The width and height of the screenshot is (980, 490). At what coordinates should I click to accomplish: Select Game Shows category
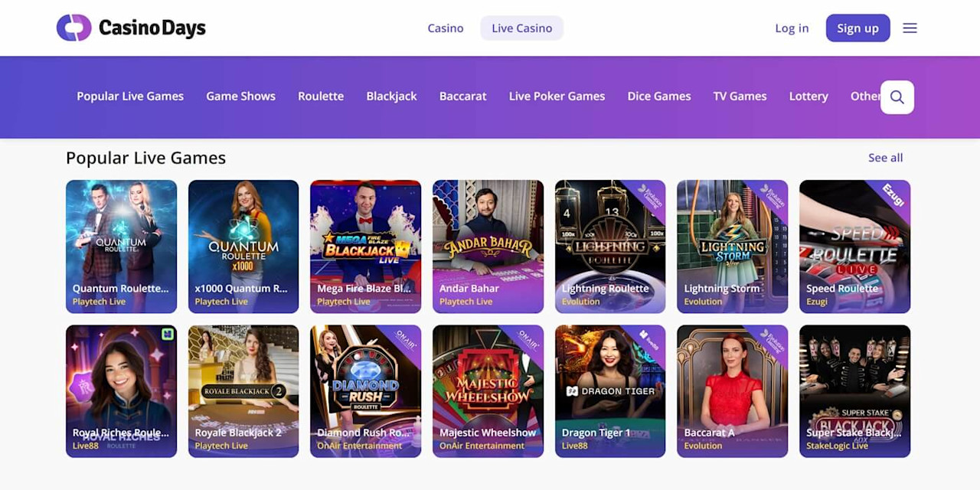(240, 96)
